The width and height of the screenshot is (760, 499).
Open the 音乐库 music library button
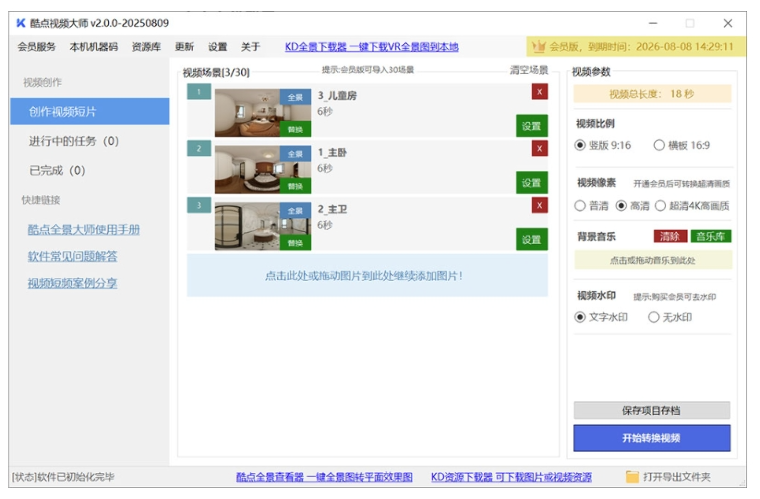[x=712, y=237]
